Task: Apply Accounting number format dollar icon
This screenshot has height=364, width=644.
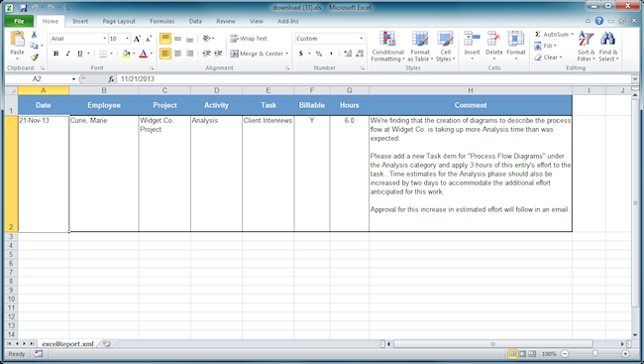Action: coord(300,54)
